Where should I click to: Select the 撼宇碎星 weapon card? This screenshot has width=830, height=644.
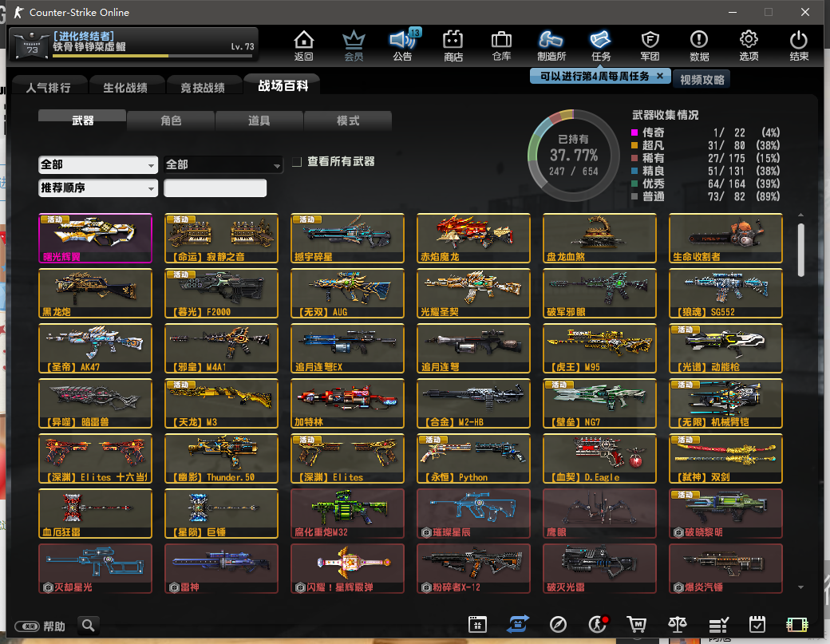(347, 238)
